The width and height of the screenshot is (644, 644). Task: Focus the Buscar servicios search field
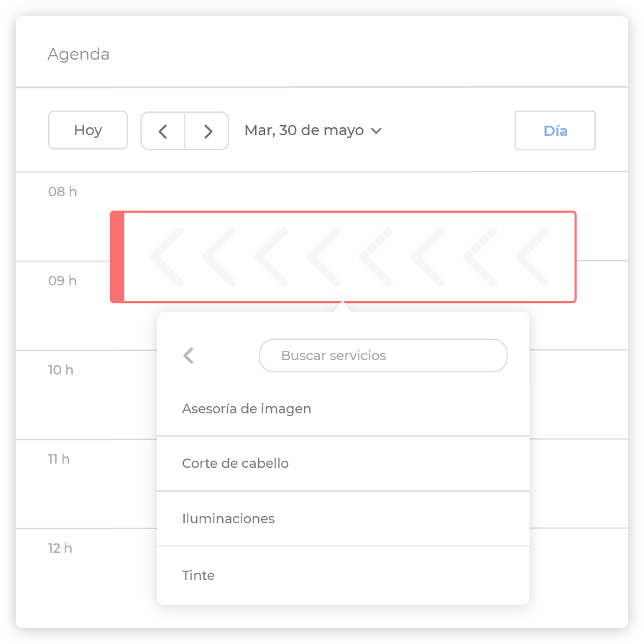pos(382,356)
